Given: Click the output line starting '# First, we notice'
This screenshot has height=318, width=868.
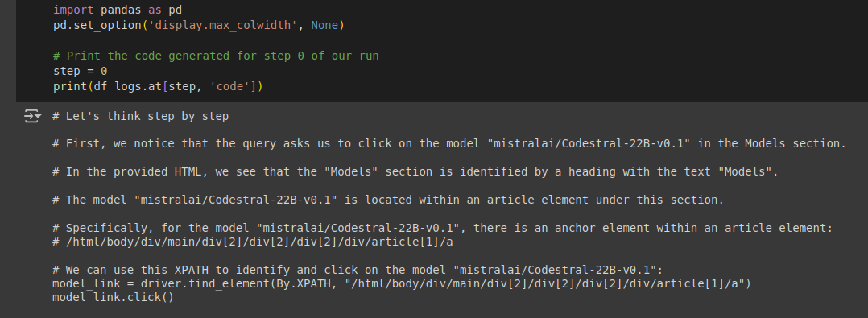Looking at the screenshot, I should [449, 144].
